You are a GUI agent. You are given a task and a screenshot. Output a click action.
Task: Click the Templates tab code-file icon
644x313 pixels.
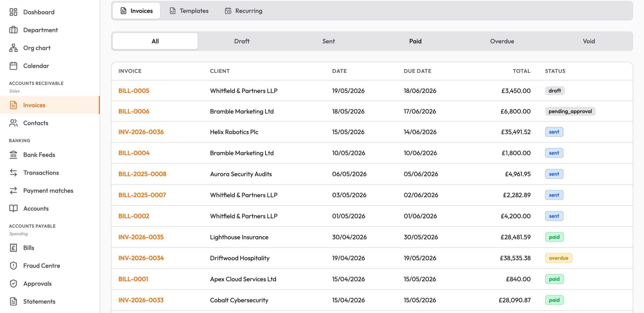[x=173, y=11]
